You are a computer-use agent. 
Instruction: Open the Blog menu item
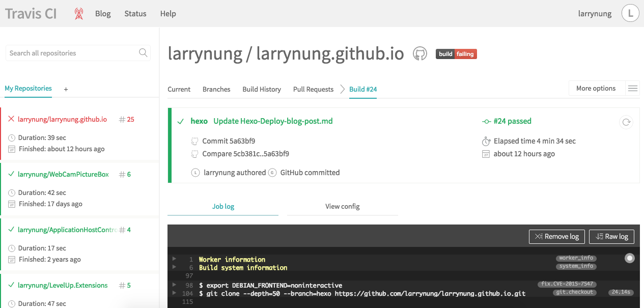coord(103,14)
